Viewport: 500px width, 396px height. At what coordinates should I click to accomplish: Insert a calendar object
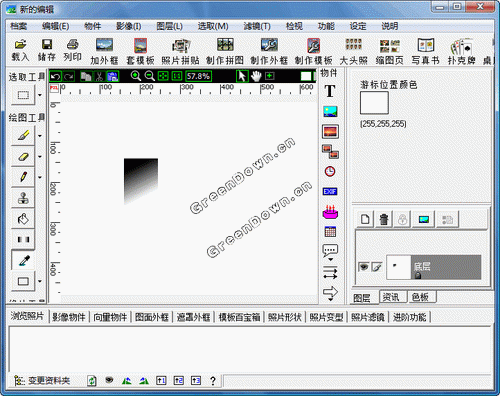click(330, 231)
